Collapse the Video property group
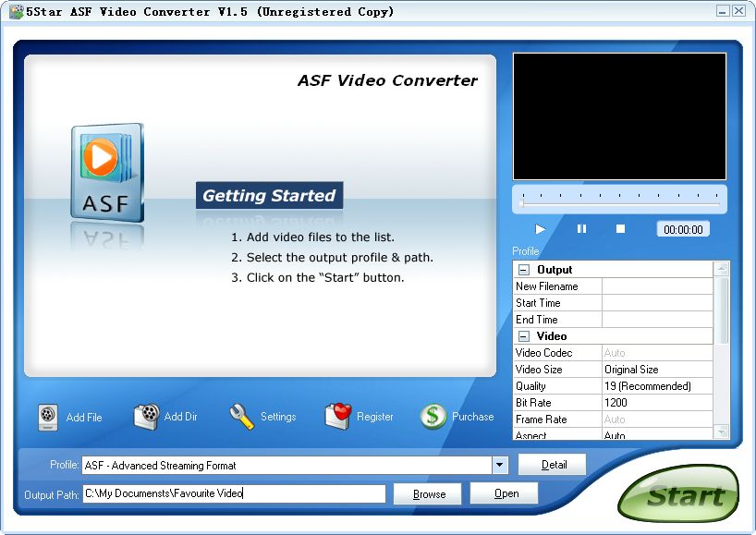Viewport: 756px width, 535px height. click(x=524, y=336)
